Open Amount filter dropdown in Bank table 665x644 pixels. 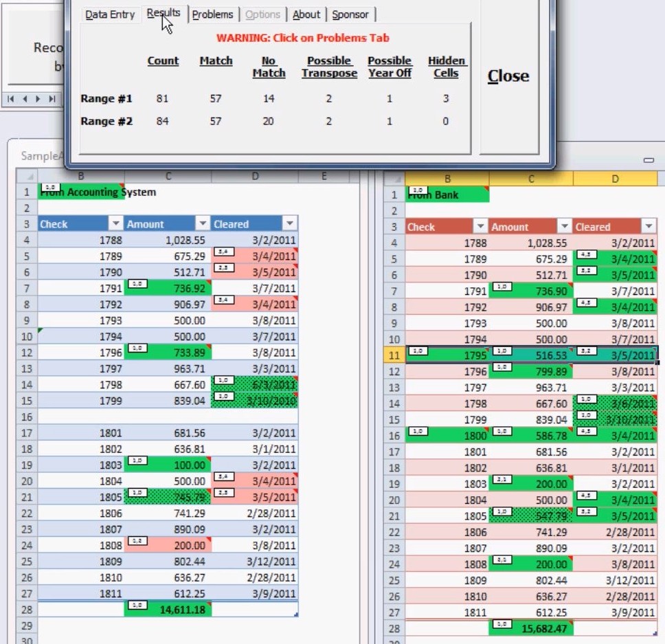point(565,226)
